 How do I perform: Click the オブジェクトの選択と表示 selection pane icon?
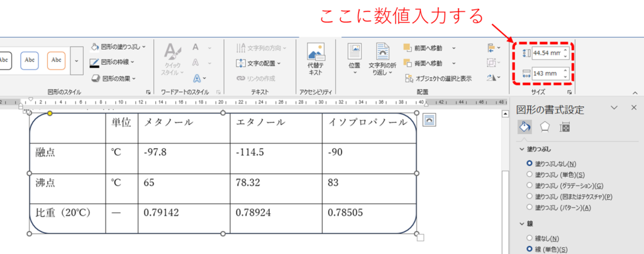pos(408,79)
